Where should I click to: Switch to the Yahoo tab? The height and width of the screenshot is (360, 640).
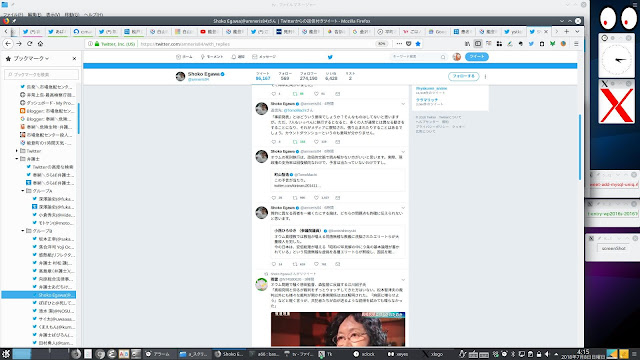(x=412, y=31)
